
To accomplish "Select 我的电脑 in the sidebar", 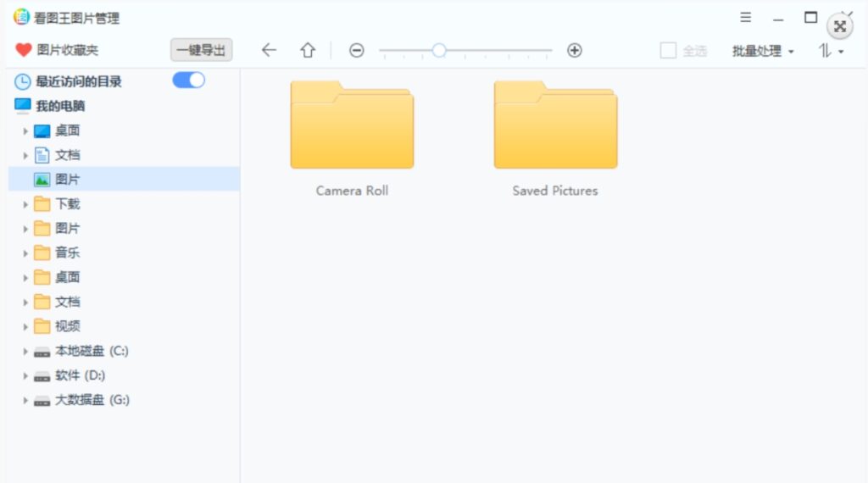I will click(59, 106).
